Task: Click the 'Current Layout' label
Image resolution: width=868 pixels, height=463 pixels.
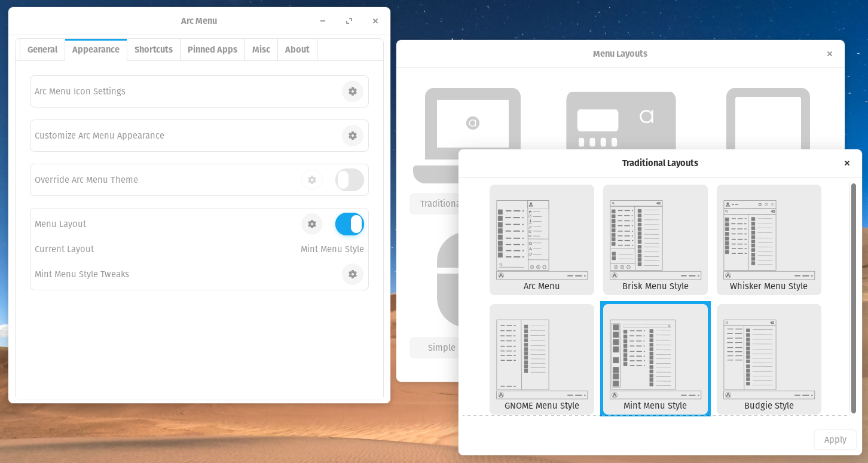Action: (x=64, y=249)
